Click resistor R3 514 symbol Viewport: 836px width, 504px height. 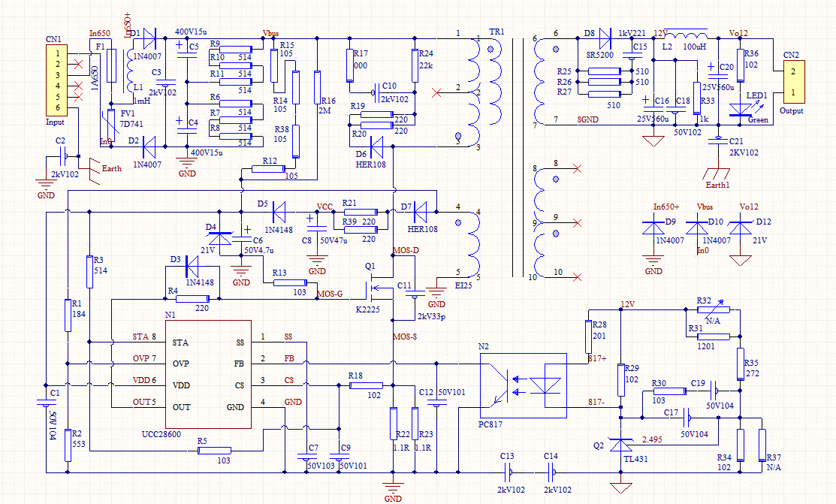89,271
